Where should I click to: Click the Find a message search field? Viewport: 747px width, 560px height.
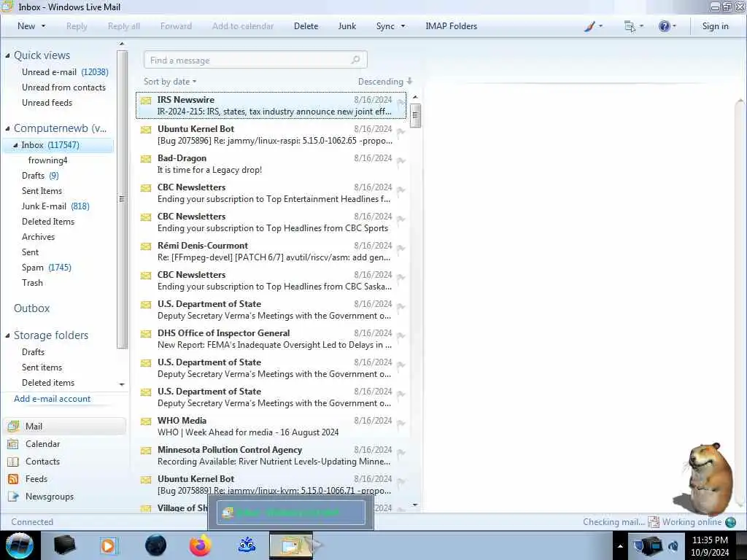click(x=255, y=60)
